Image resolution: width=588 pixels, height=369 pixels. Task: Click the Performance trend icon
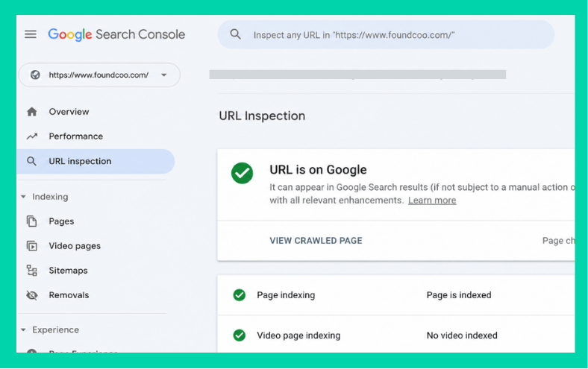(x=32, y=136)
